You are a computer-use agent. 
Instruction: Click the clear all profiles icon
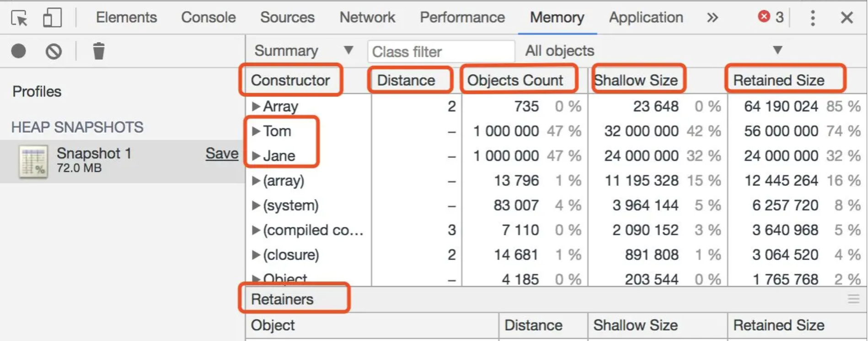coord(54,51)
